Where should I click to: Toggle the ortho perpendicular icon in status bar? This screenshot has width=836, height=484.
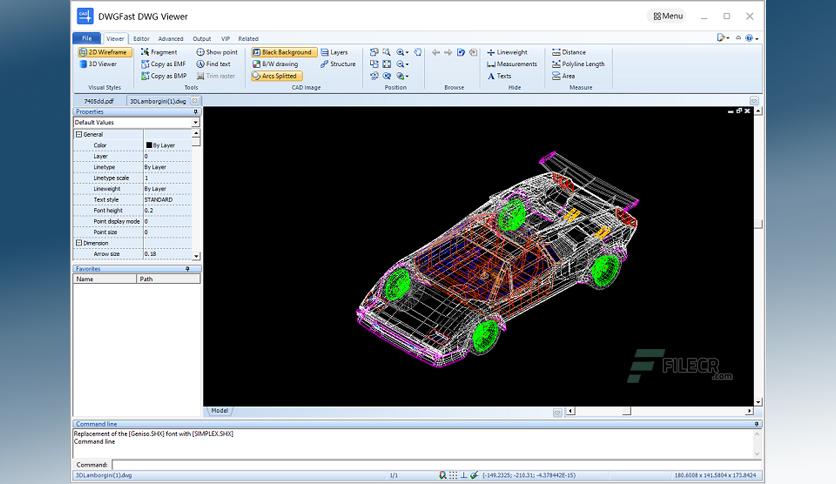tap(463, 475)
